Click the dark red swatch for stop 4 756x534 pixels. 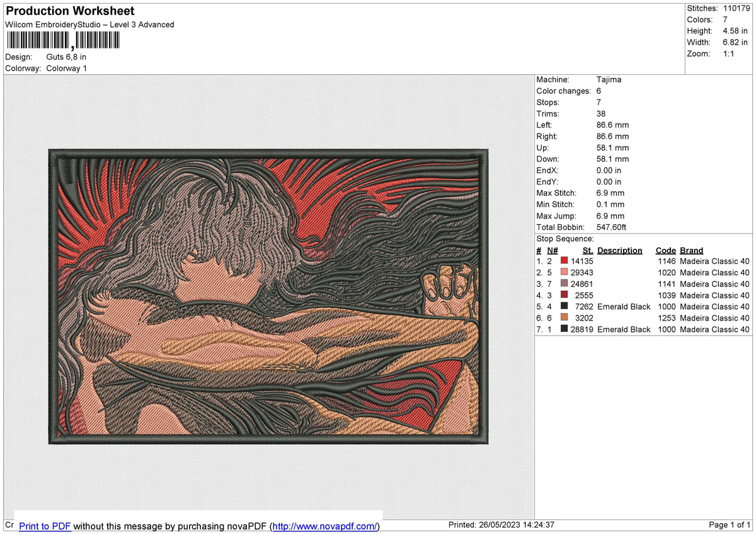564,295
